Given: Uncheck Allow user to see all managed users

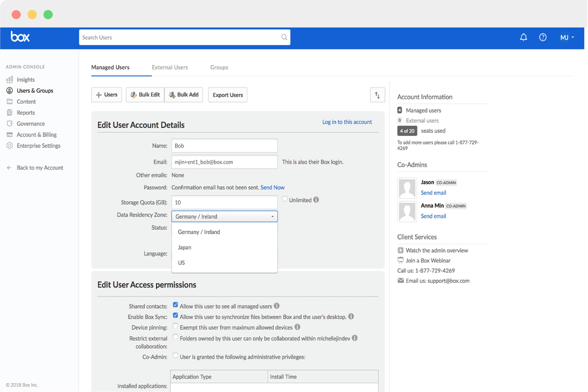Looking at the screenshot, I should 175,305.
